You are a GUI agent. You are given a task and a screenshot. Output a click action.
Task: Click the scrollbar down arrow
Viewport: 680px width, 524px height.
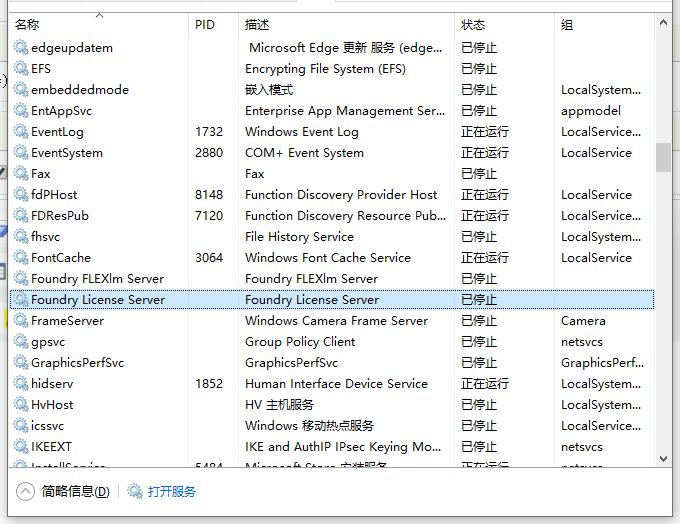tap(663, 457)
